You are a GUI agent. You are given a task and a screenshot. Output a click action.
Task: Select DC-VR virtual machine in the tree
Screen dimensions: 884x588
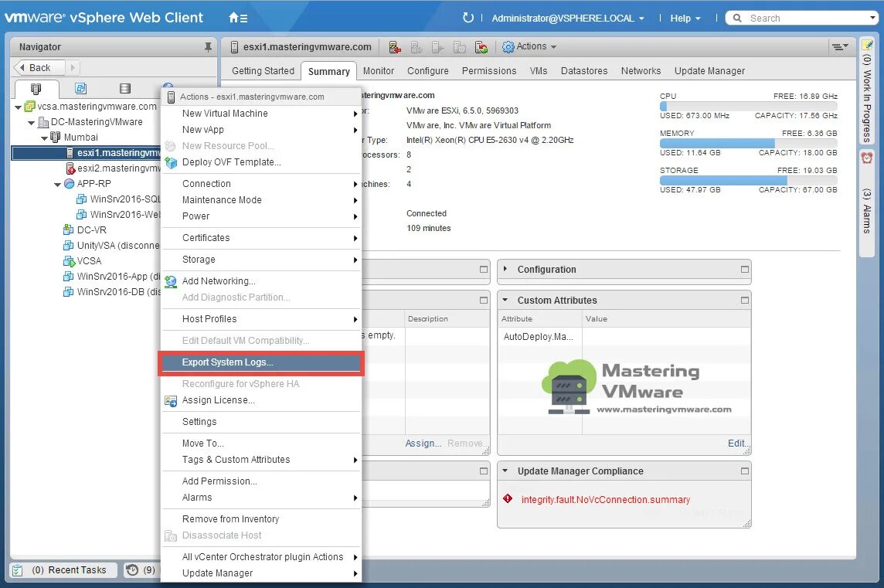[x=85, y=230]
